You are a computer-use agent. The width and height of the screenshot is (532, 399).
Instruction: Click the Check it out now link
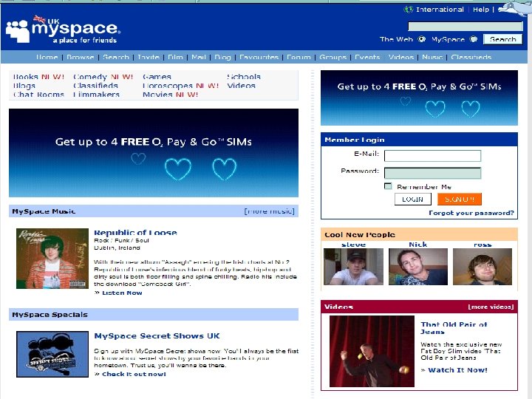134,374
